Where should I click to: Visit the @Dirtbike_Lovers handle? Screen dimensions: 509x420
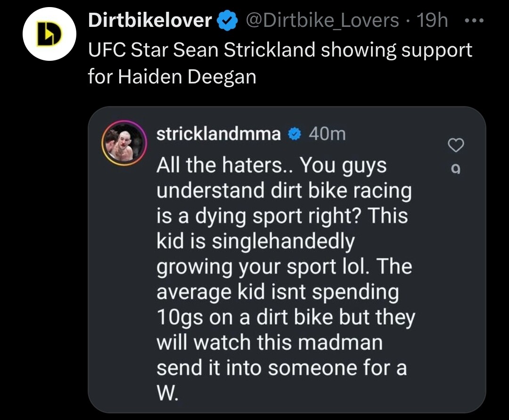[x=320, y=20]
